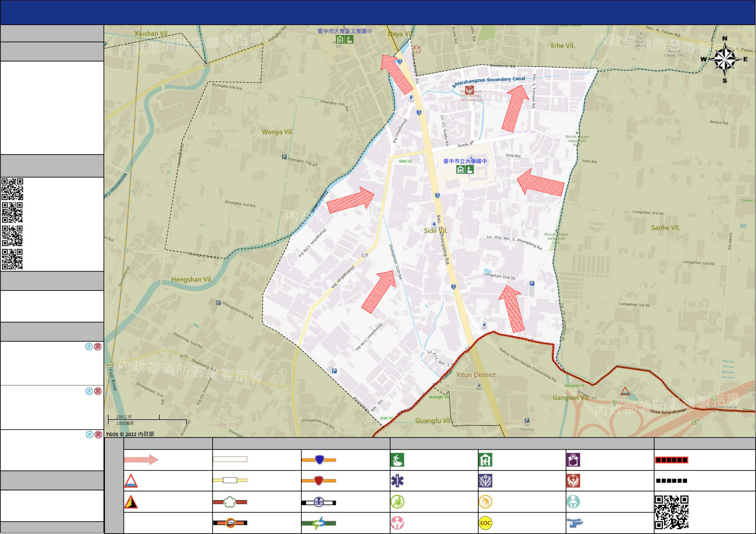Click the parking icon beside Zhonghe 5th Rd.

click(284, 157)
